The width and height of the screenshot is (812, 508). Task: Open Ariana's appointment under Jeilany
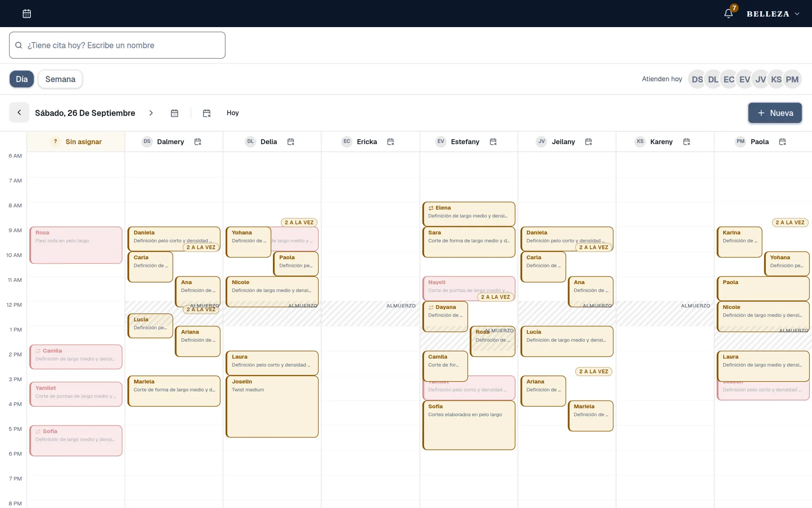click(x=543, y=391)
